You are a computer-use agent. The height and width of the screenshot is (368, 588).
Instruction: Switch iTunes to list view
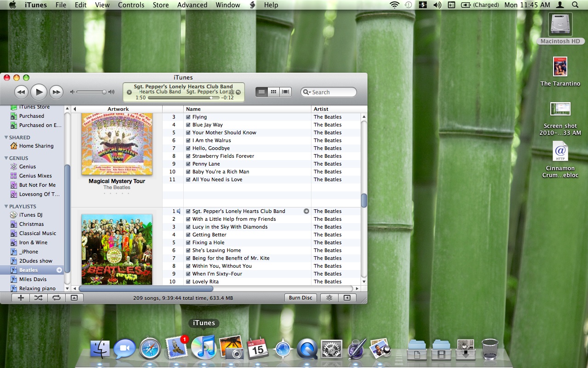coord(261,92)
